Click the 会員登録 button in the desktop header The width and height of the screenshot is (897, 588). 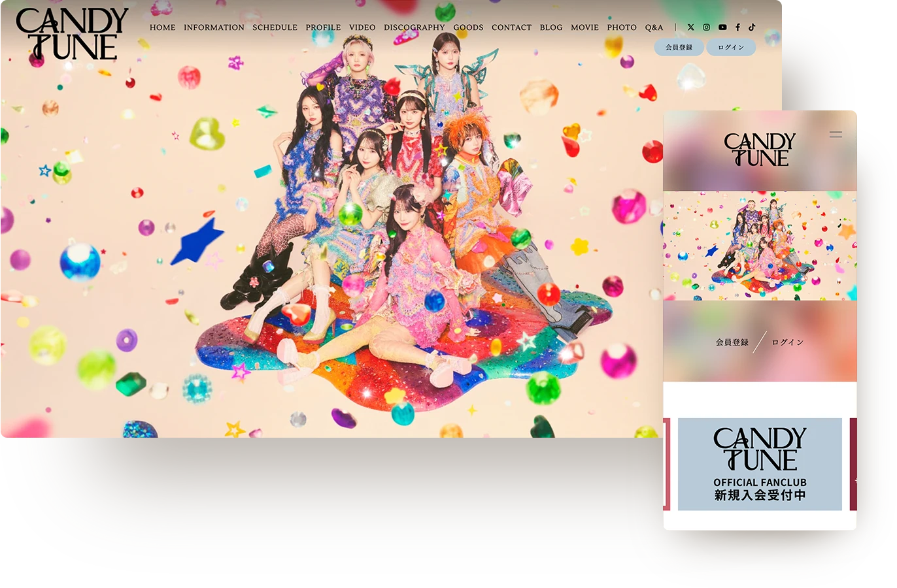pos(679,47)
